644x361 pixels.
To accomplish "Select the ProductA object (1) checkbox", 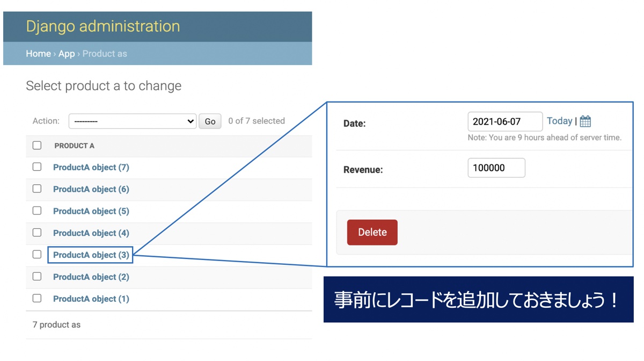I will click(37, 298).
